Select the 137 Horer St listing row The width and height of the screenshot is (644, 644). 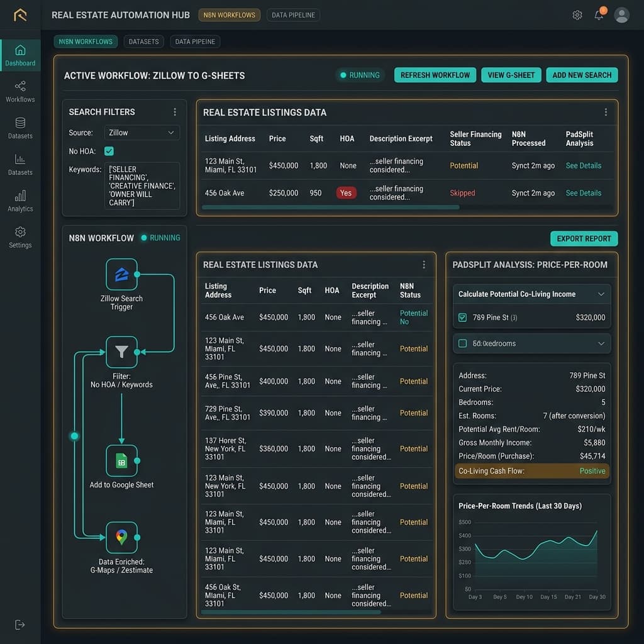coord(316,448)
